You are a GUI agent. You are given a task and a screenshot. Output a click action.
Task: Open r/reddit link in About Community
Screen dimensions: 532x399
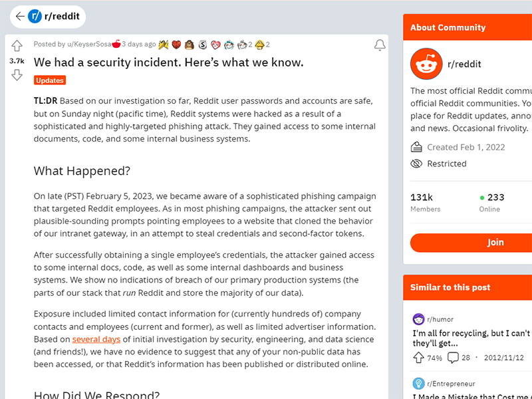(464, 65)
